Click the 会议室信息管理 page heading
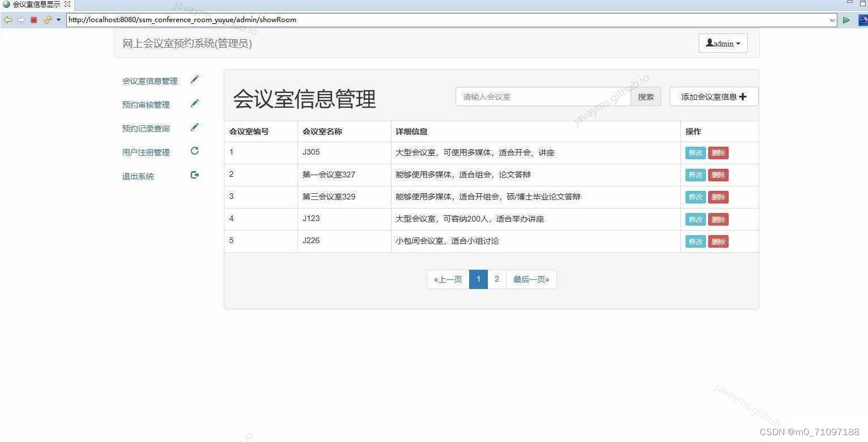 (304, 99)
